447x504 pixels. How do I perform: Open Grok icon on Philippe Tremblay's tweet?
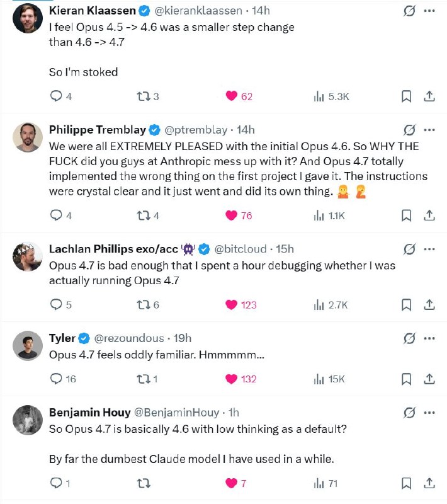point(409,130)
